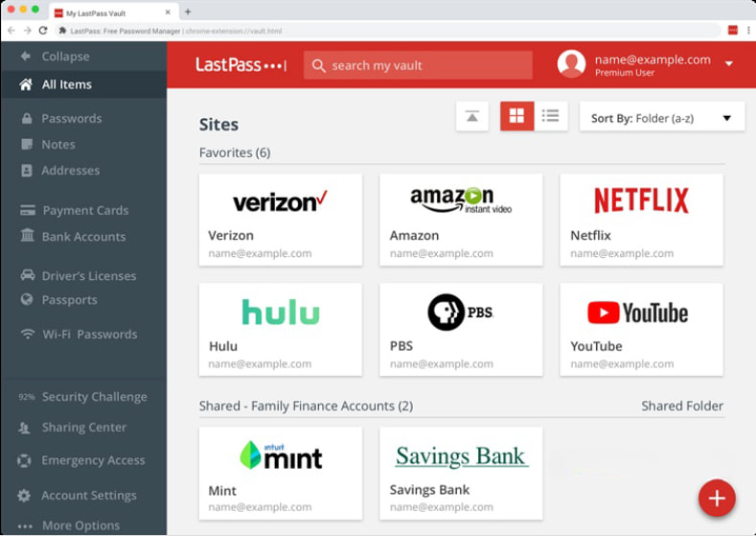Open the Security Challenge link
The width and height of the screenshot is (756, 536).
pyautogui.click(x=95, y=397)
